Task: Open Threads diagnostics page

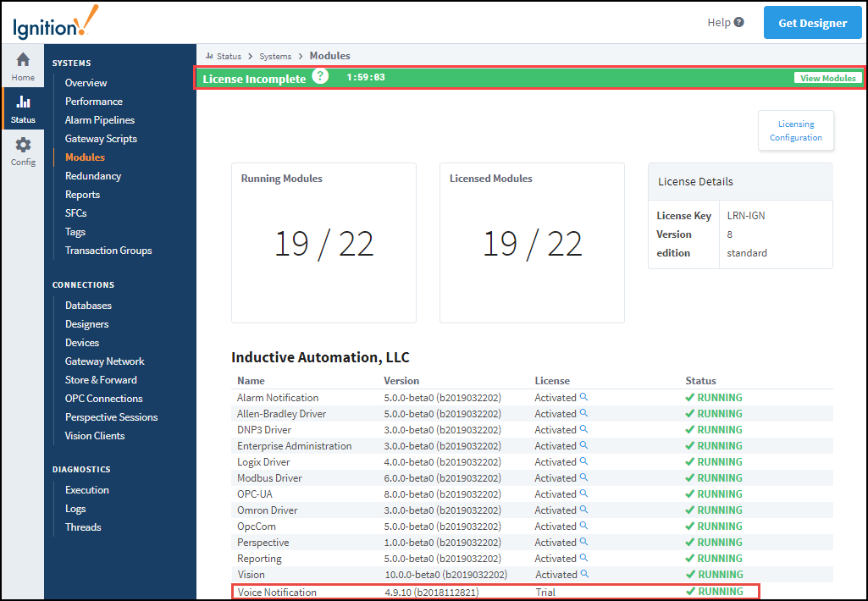Action: click(83, 527)
